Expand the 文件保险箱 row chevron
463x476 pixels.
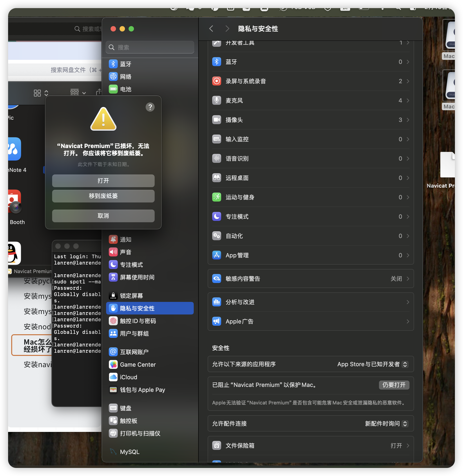point(408,446)
